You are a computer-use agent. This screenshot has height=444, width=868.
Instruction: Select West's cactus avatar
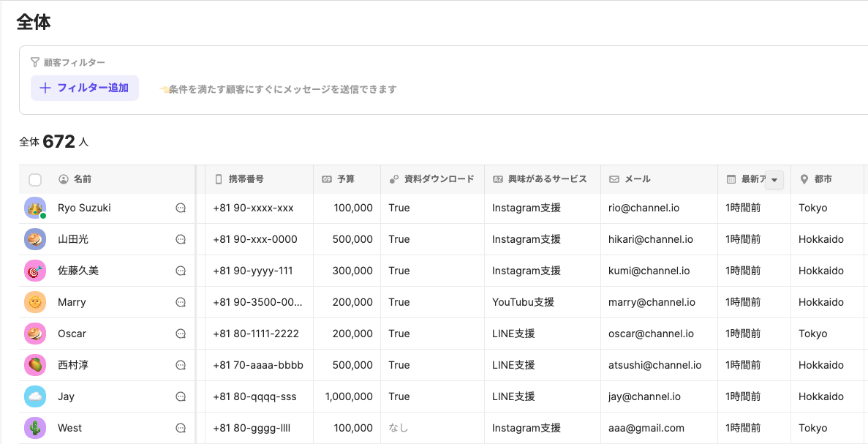[35, 428]
